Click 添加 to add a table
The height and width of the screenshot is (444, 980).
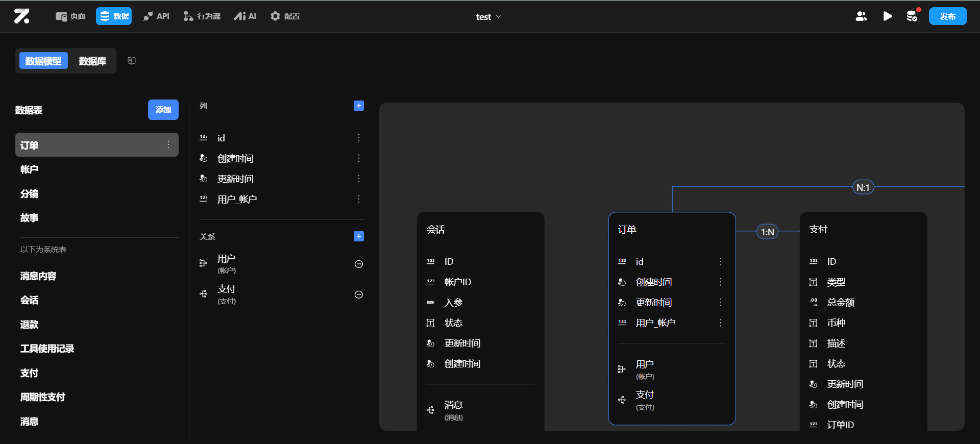coord(163,110)
